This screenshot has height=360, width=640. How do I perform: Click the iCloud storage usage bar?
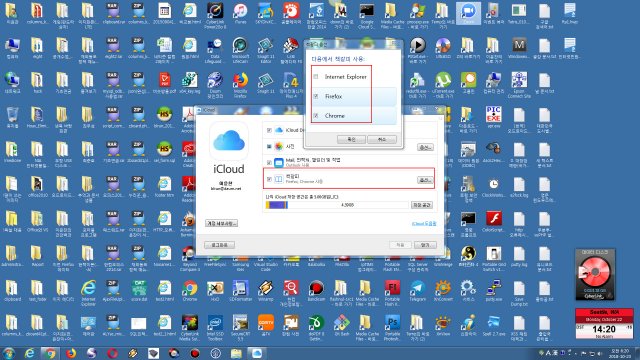[x=337, y=205]
